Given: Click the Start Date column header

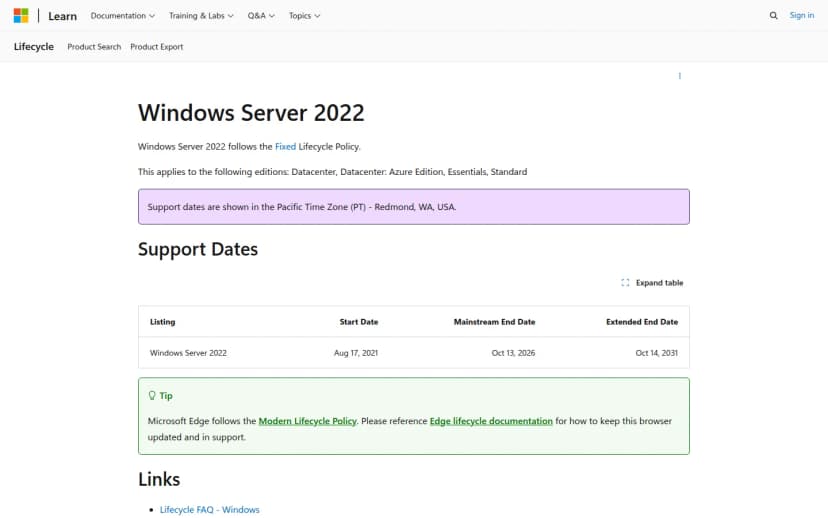Looking at the screenshot, I should (x=359, y=322).
